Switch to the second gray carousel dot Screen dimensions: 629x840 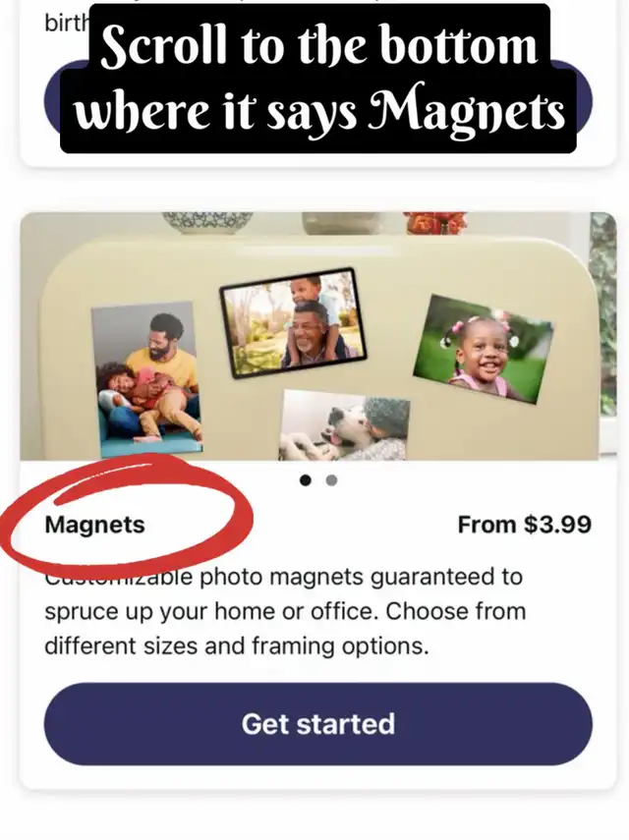tap(331, 480)
